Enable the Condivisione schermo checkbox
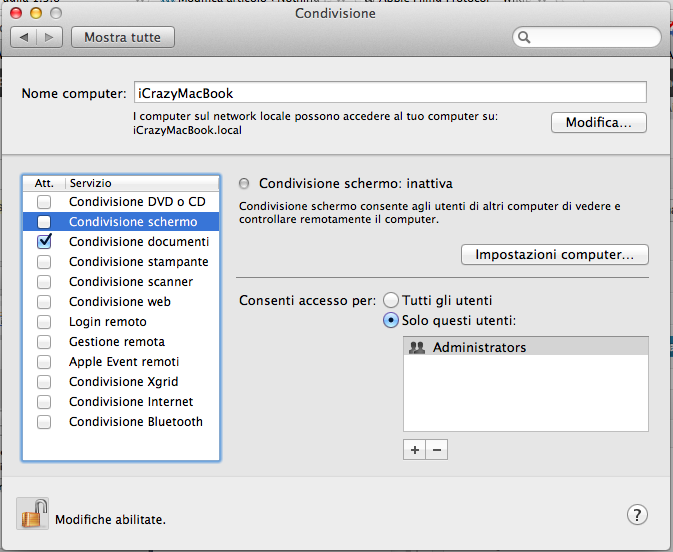Screen dimensions: 673x552 (x=44, y=222)
